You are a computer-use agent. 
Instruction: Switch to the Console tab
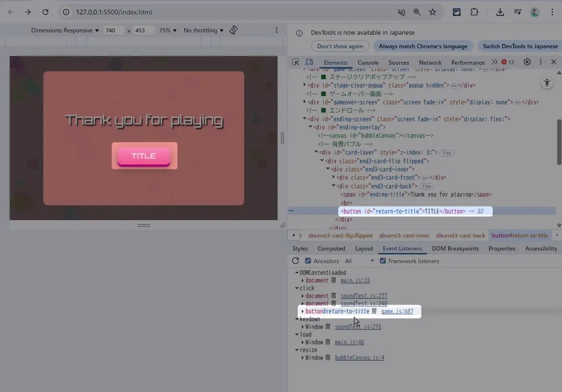click(x=368, y=63)
